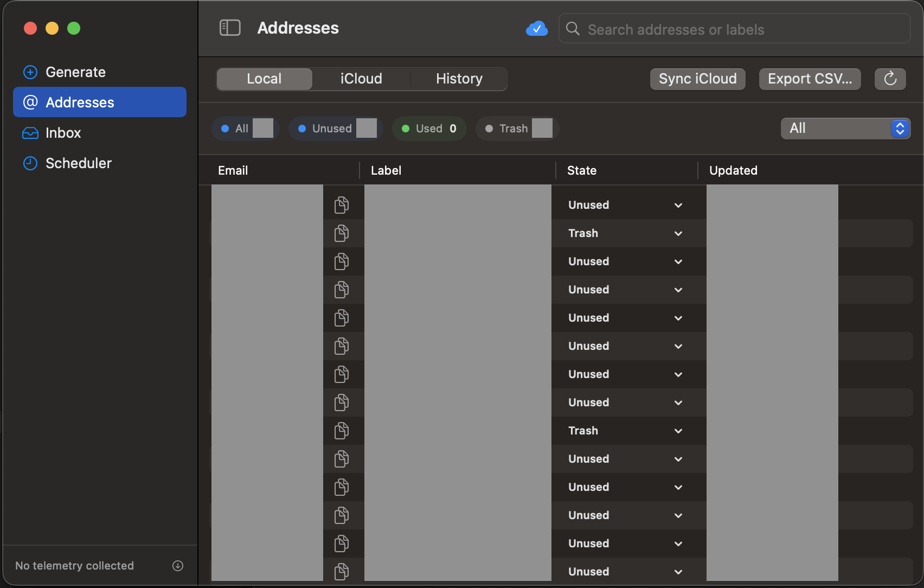The width and height of the screenshot is (924, 588).
Task: Open the Scheduler sidebar item
Action: pyautogui.click(x=100, y=163)
